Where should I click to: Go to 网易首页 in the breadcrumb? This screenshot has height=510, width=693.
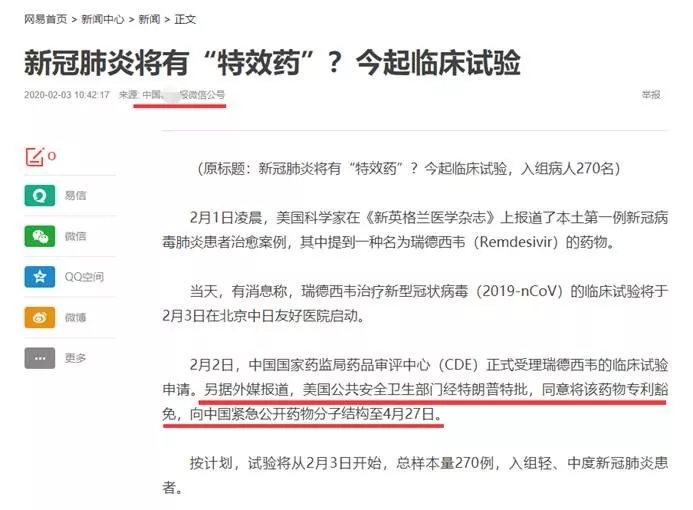(x=46, y=19)
